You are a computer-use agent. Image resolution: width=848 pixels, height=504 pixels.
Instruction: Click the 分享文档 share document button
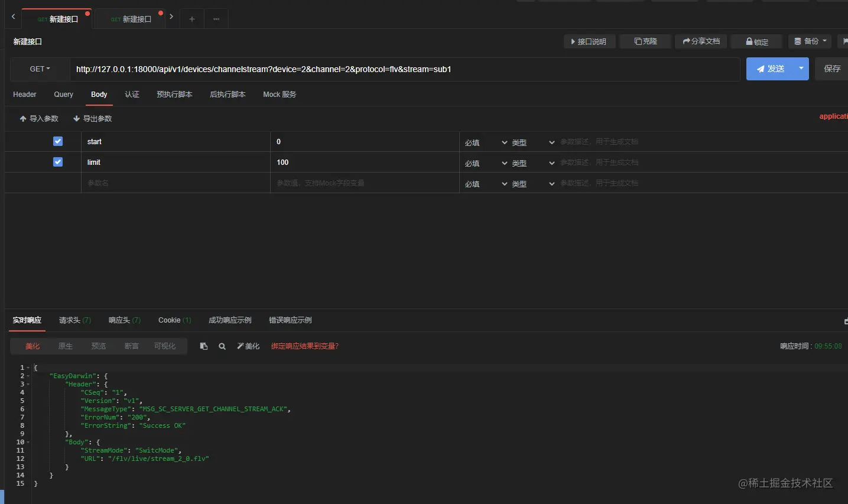pos(701,41)
